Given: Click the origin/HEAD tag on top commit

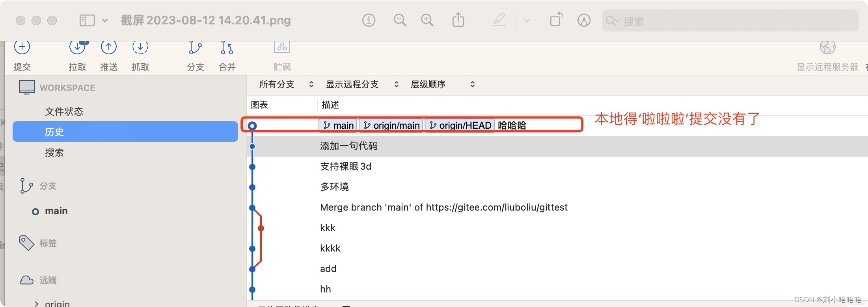Looking at the screenshot, I should pos(460,125).
